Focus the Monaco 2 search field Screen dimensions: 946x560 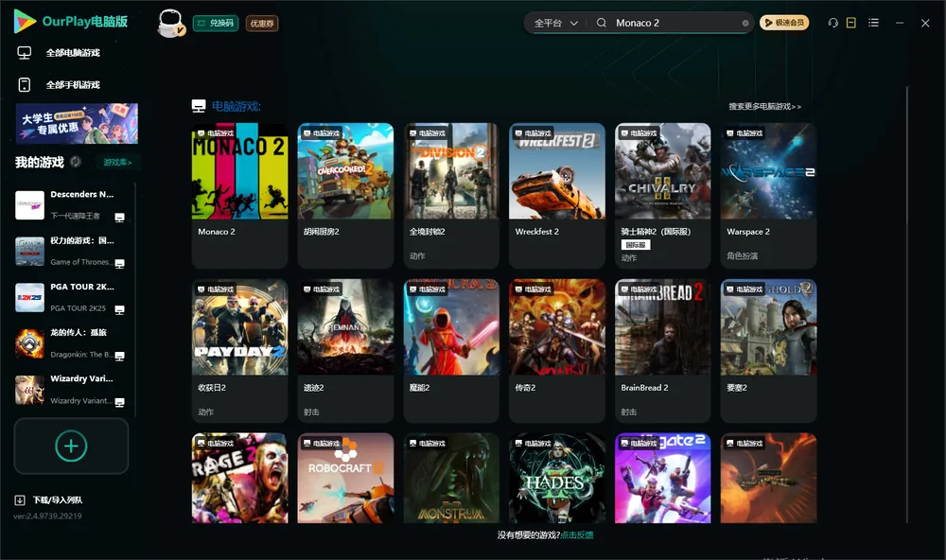[675, 23]
